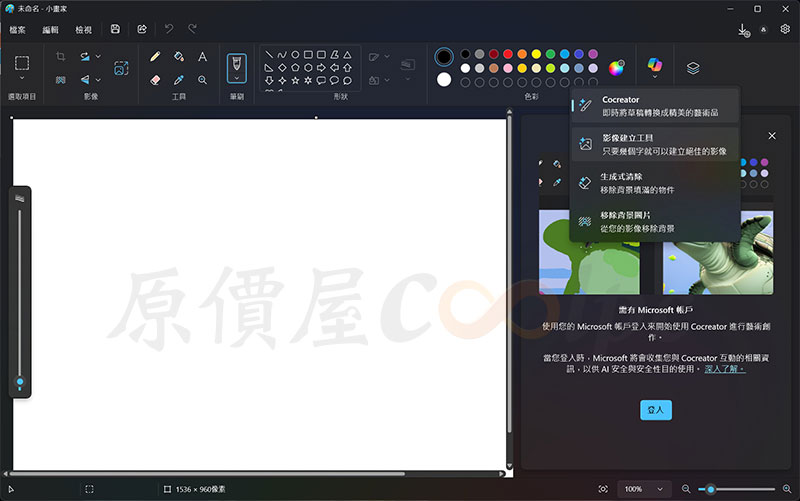
Task: Expand the selection tool dropdown arrow
Action: (22, 78)
